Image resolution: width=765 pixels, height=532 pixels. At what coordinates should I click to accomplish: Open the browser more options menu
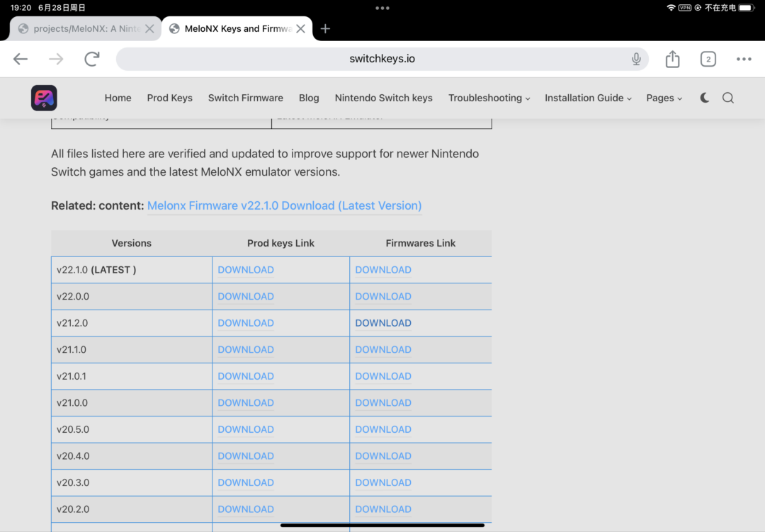tap(744, 59)
